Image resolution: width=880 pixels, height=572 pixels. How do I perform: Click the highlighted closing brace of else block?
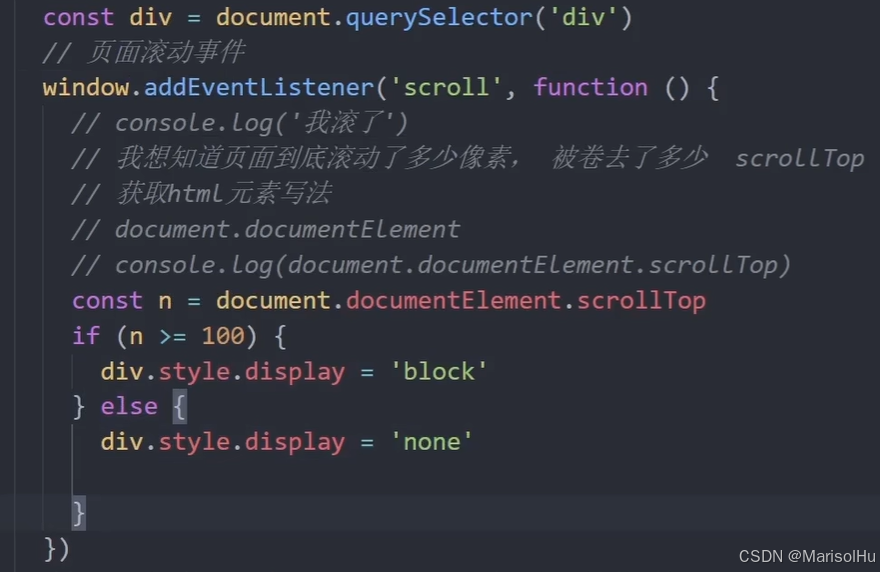pyautogui.click(x=79, y=513)
